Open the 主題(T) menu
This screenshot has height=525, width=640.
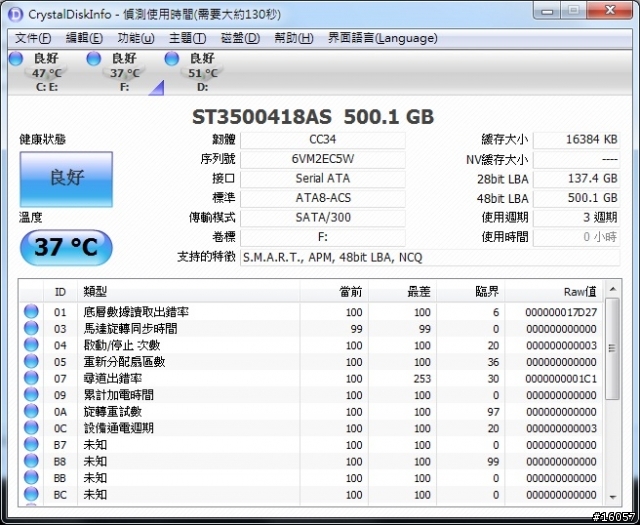tap(187, 38)
